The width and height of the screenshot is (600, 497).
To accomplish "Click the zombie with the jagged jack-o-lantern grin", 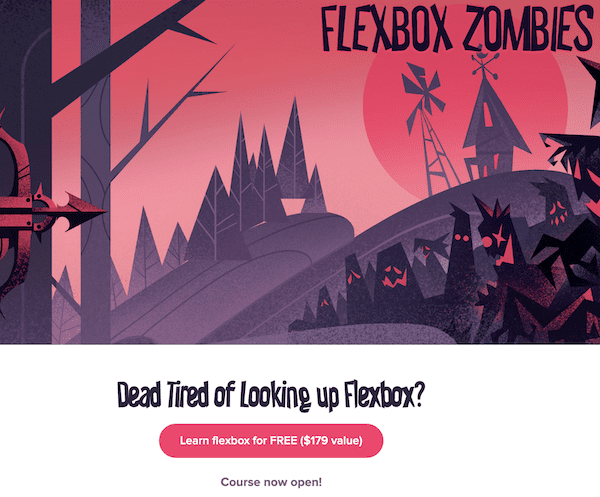I will click(395, 275).
